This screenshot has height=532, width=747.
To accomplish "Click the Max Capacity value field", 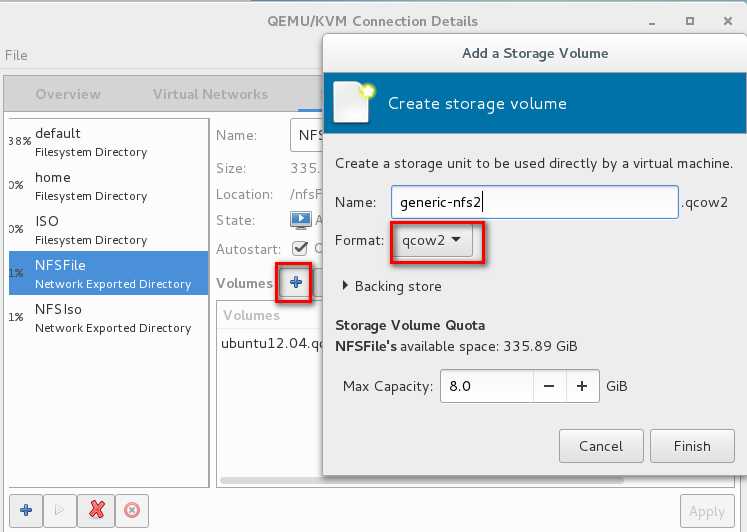I will [485, 386].
